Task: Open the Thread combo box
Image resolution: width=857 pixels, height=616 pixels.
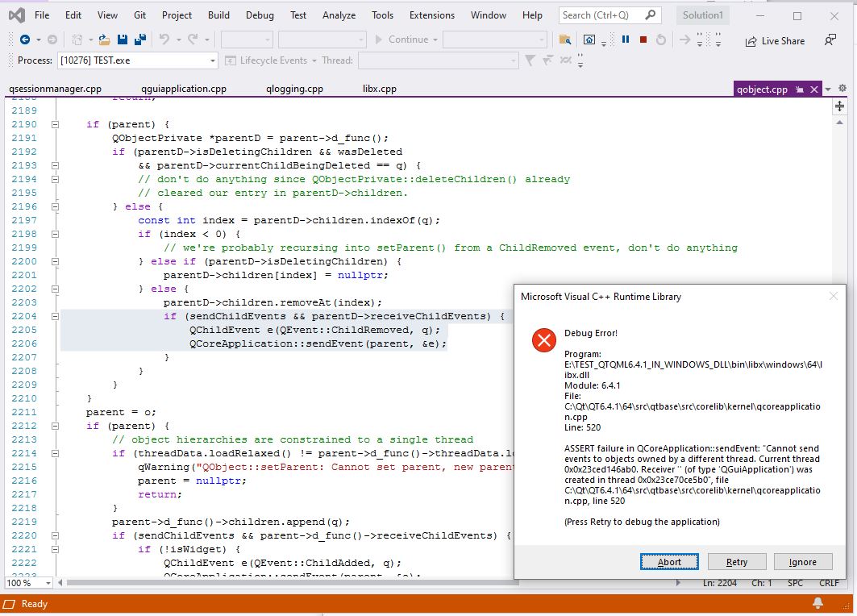Action: 439,60
